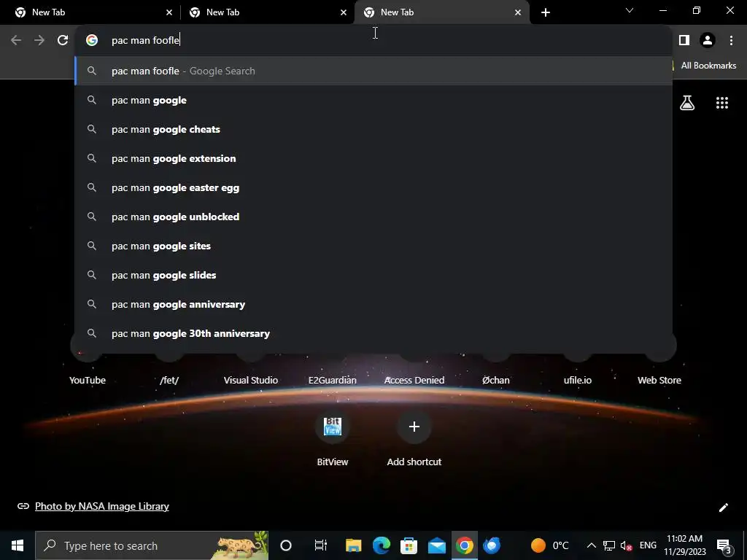Open File Explorer from the taskbar

pos(354,545)
